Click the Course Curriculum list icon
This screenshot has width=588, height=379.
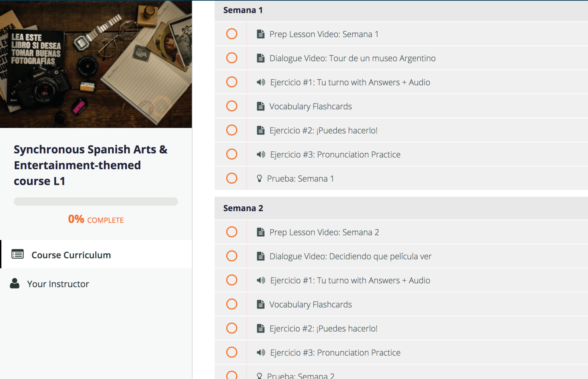click(x=17, y=254)
